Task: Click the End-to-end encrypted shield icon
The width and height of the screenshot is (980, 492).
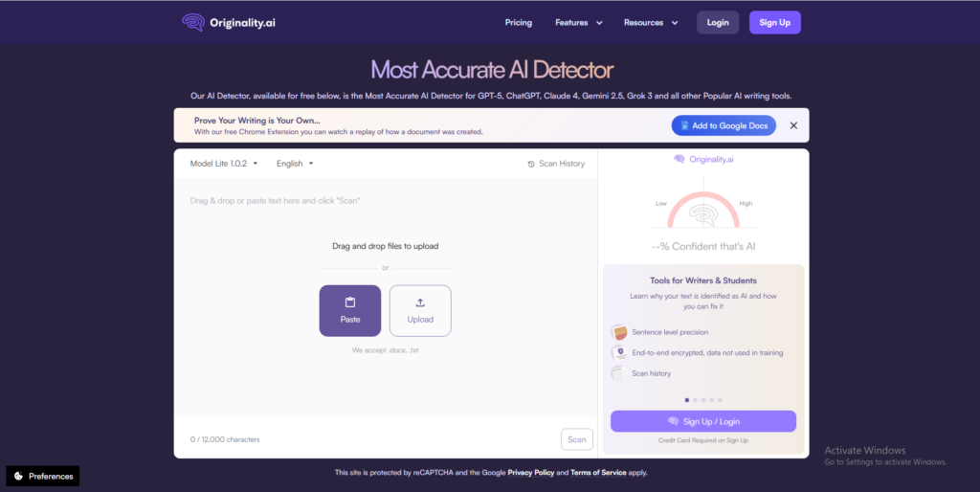Action: tap(619, 352)
